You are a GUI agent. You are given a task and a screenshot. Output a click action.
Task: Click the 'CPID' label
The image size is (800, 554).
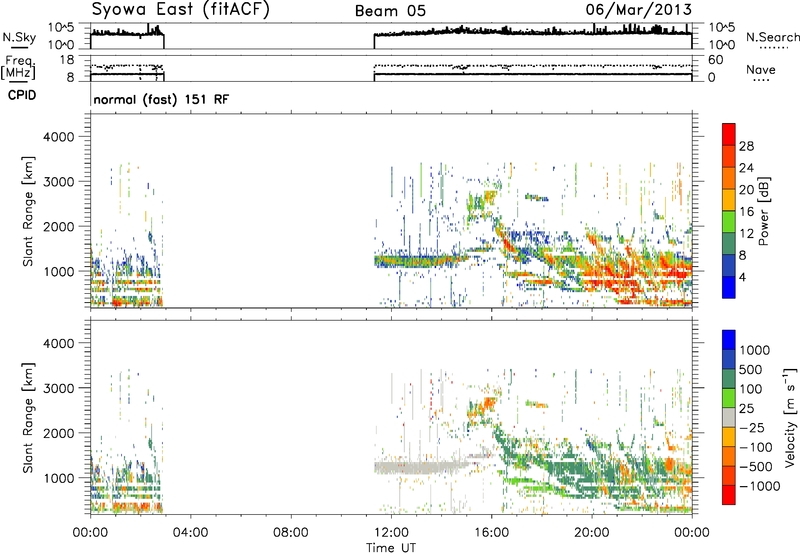tap(22, 95)
